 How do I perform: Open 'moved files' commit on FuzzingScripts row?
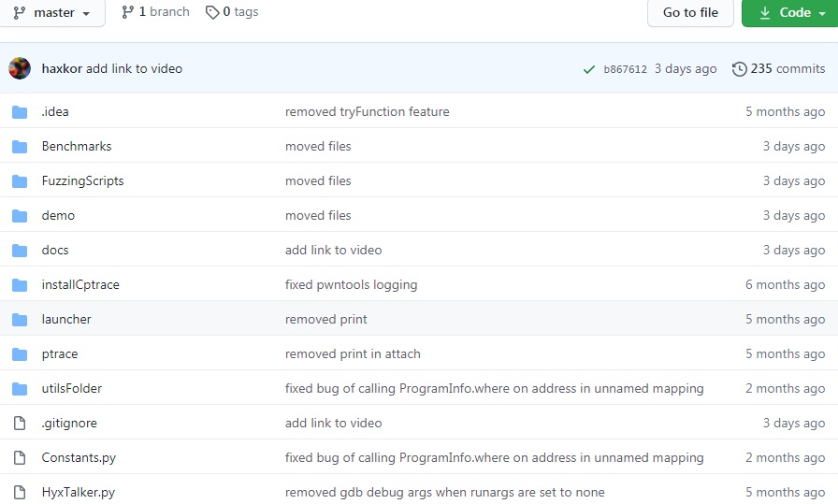point(318,180)
